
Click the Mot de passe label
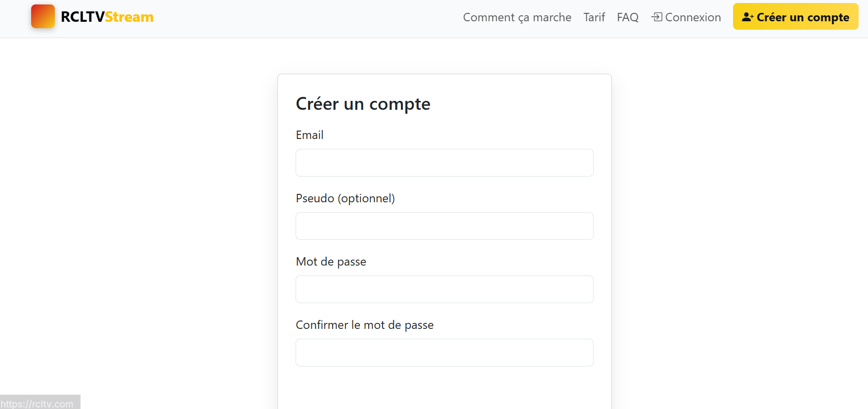point(331,261)
